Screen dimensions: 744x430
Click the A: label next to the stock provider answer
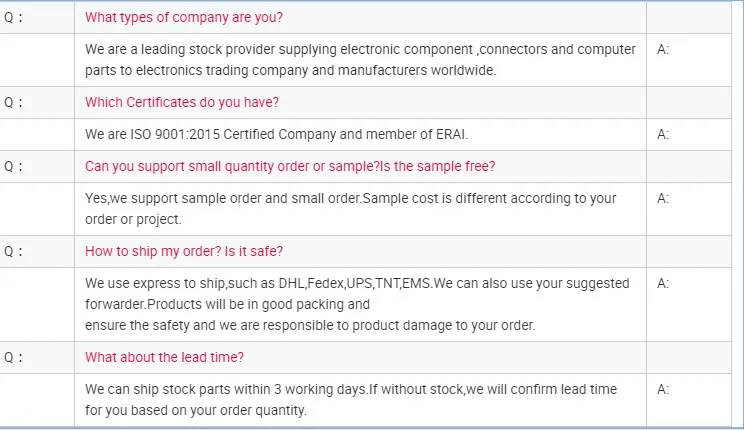pos(663,49)
